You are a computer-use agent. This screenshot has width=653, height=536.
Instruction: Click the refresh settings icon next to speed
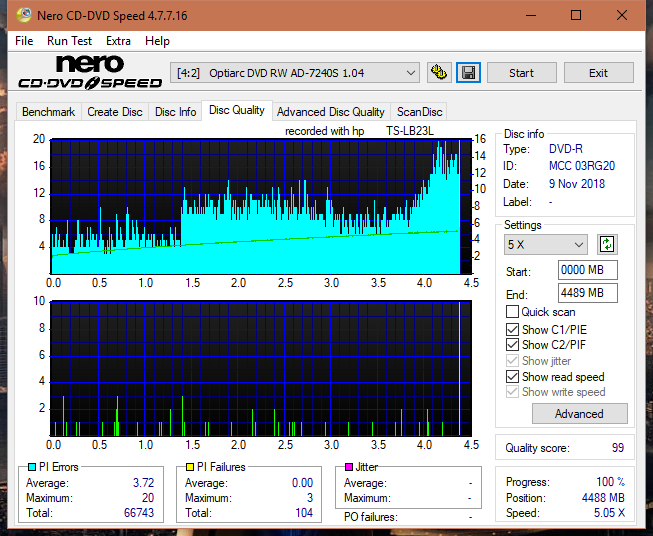click(607, 244)
